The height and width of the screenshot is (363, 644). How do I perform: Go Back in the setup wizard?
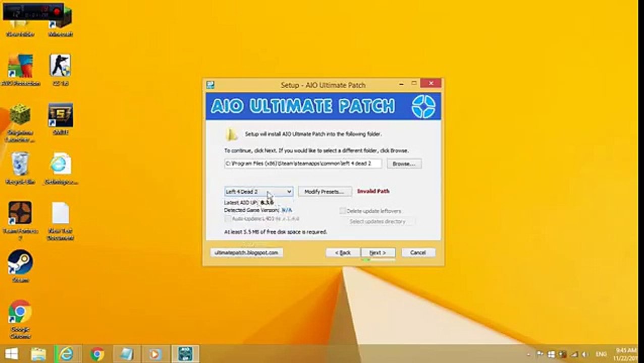pyautogui.click(x=343, y=253)
